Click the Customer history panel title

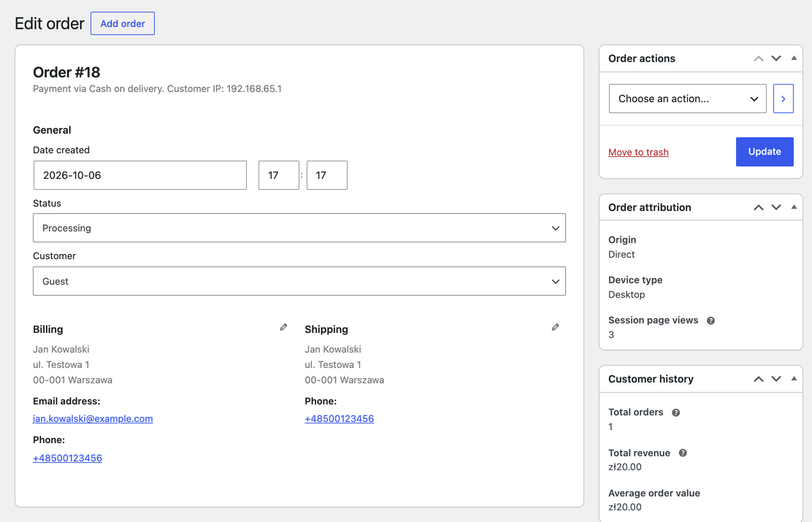point(651,379)
